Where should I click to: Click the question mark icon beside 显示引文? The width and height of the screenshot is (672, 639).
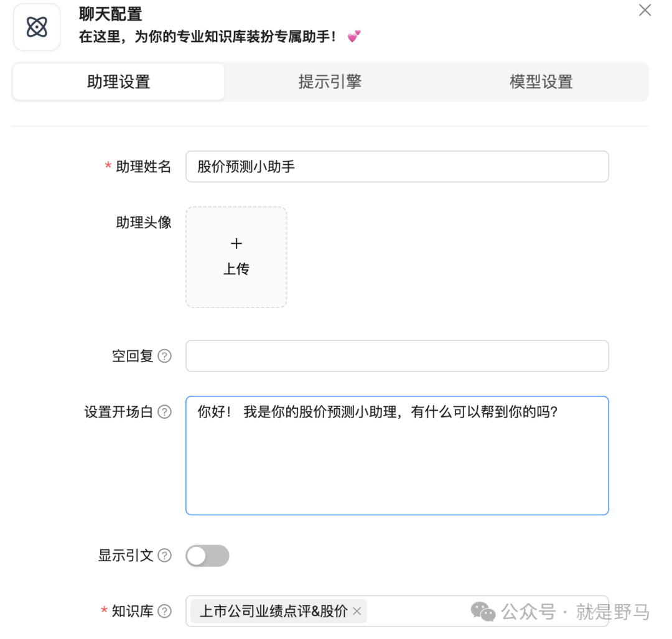pos(164,556)
